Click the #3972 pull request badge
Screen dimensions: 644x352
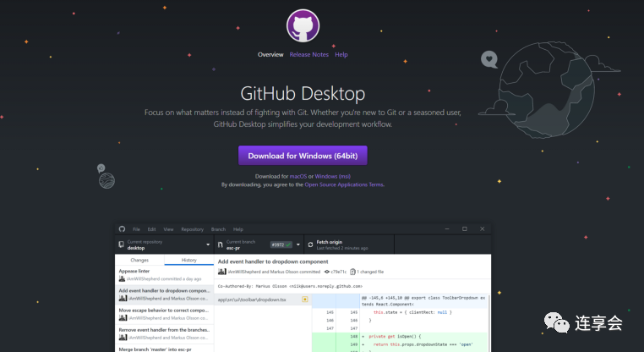coord(281,245)
